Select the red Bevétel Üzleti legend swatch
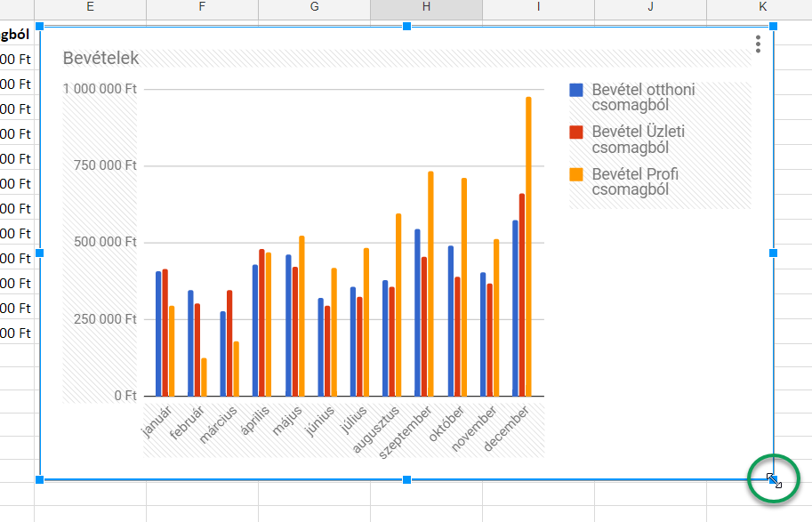Viewport: 812px width, 522px height. tap(576, 132)
